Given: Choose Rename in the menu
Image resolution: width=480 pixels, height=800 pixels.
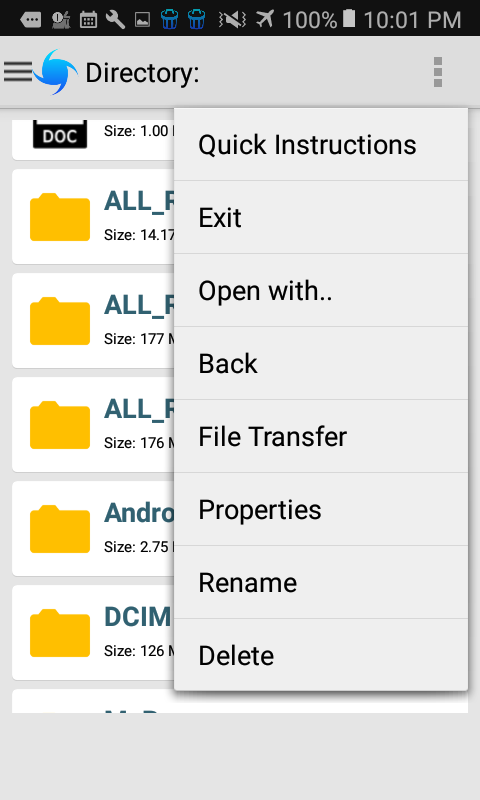Looking at the screenshot, I should [x=321, y=582].
